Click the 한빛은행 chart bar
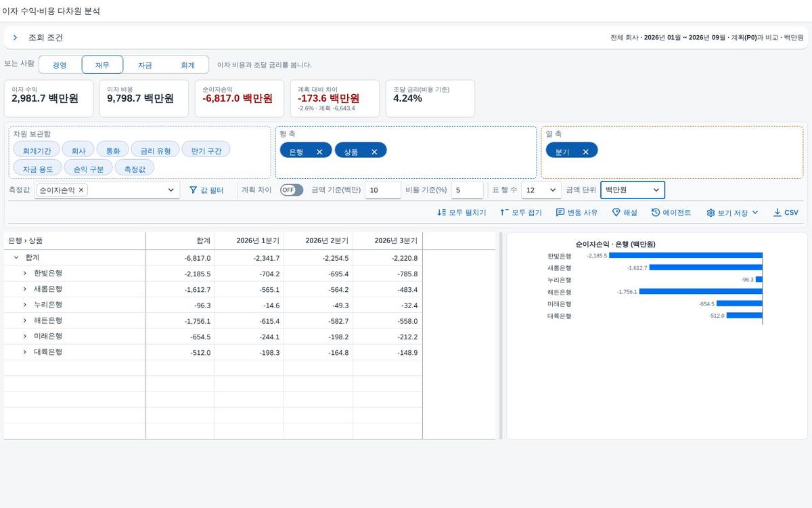Viewport: 812px width, 508px height. click(x=686, y=256)
